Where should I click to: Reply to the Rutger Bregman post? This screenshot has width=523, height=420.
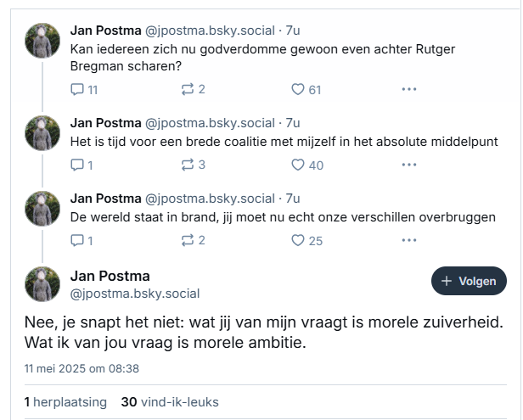[84, 90]
